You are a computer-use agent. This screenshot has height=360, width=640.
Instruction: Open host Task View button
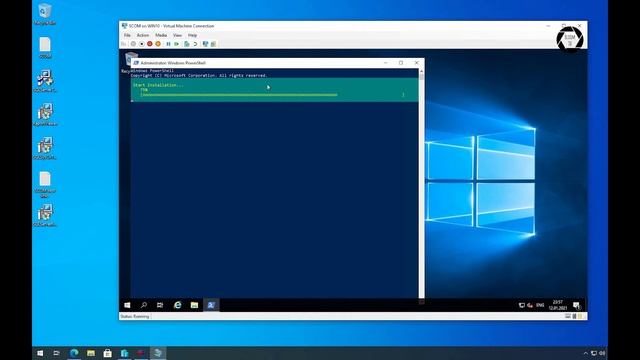pyautogui.click(x=56, y=353)
